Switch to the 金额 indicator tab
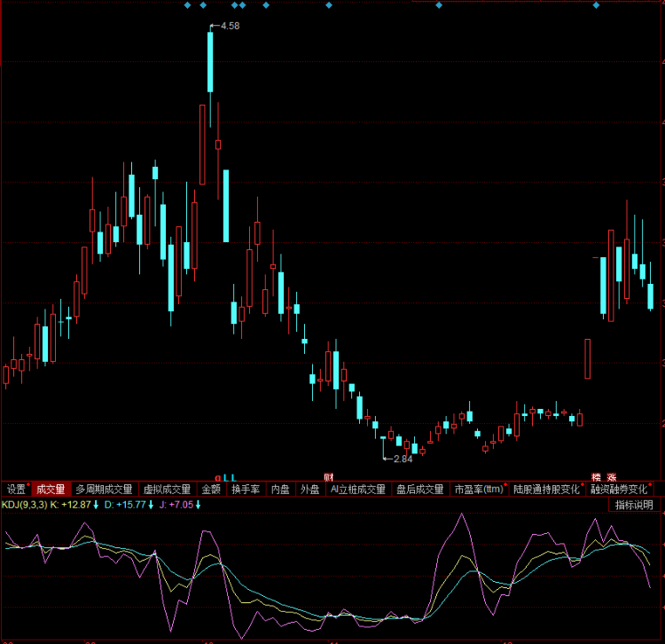 [x=211, y=489]
